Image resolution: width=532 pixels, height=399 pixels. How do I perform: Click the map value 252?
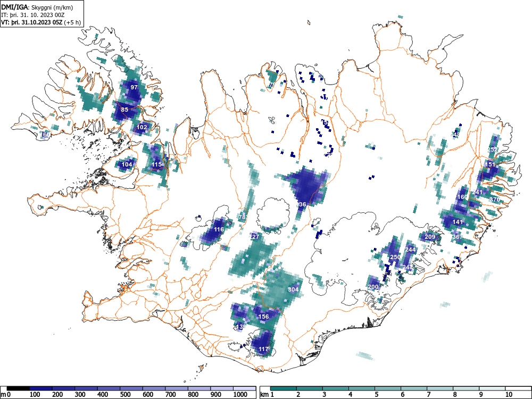(492, 149)
